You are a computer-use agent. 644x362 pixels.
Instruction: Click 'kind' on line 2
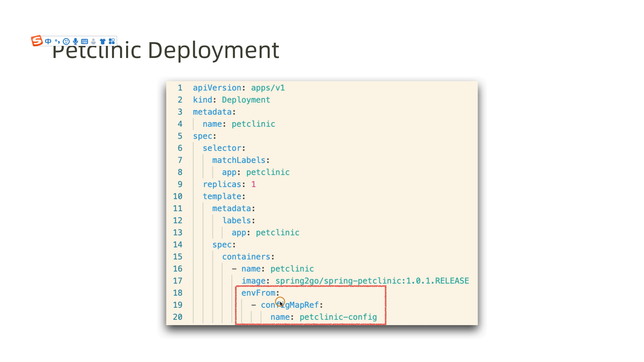[x=203, y=100]
